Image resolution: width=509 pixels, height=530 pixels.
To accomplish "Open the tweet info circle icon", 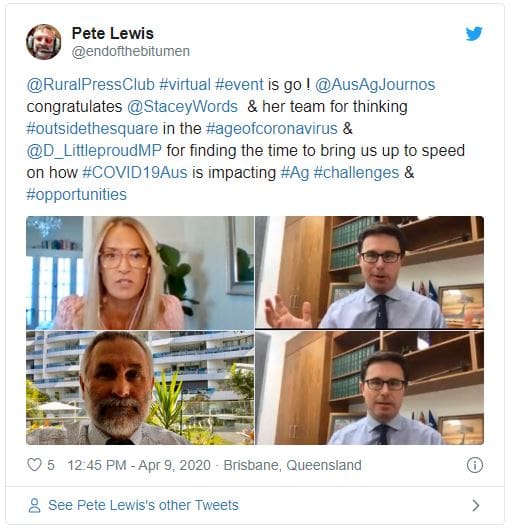I will 475,465.
